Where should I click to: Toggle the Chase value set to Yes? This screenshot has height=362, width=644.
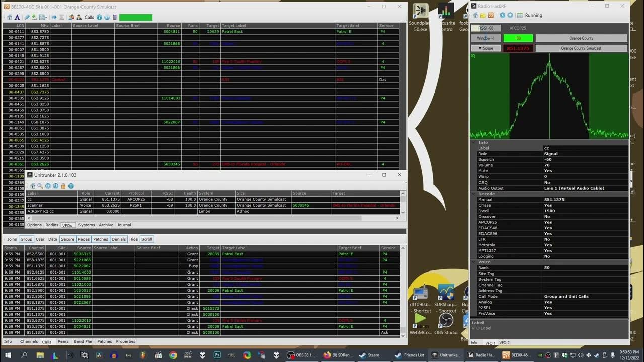pos(585,205)
